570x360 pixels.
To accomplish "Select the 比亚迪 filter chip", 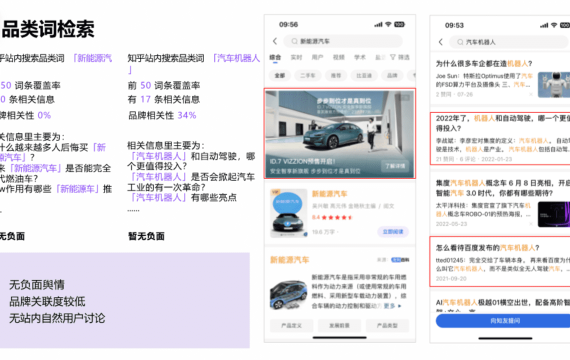I will [364, 75].
